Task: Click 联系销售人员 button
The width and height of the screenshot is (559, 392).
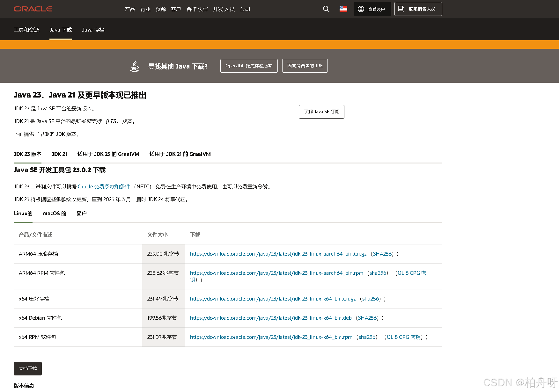Action: tap(418, 9)
